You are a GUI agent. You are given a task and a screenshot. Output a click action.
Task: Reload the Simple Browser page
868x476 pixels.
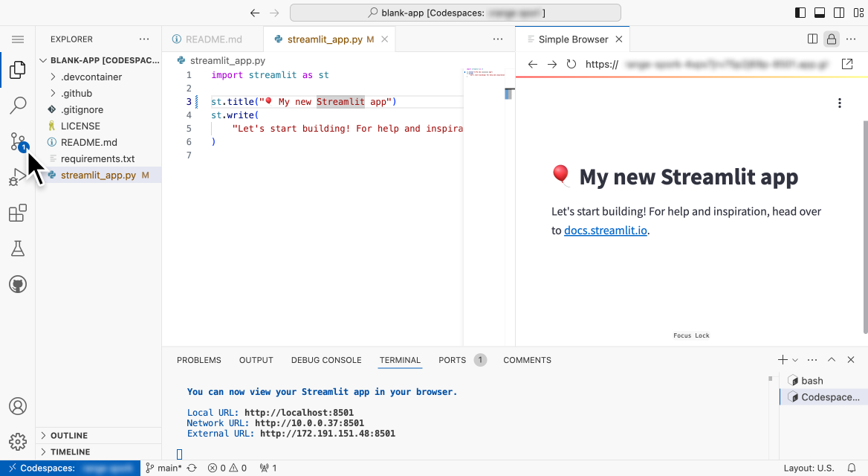click(571, 64)
